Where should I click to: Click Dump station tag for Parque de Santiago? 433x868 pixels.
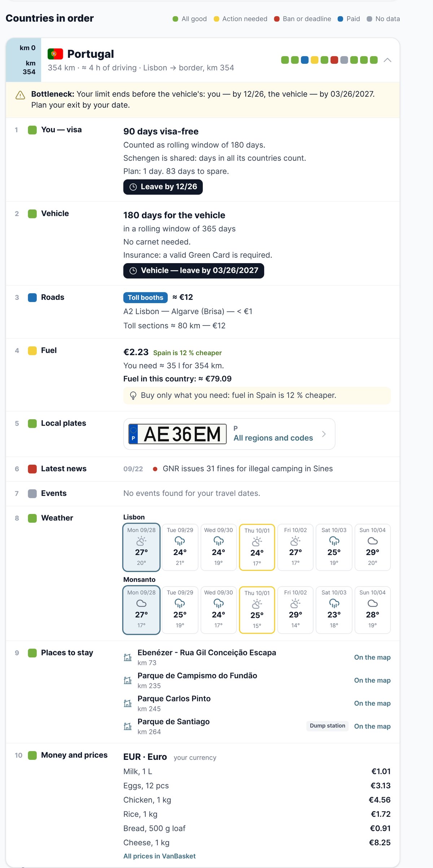pyautogui.click(x=328, y=726)
